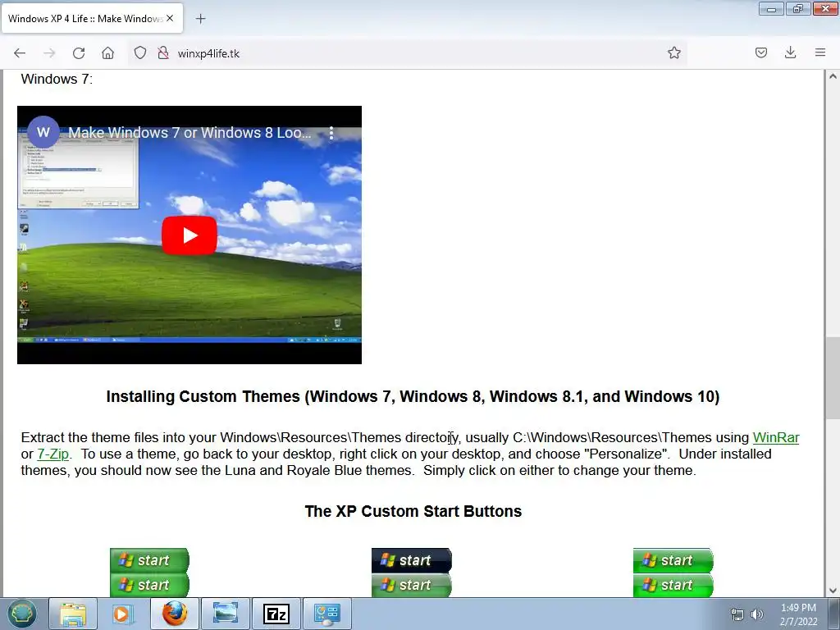Select the right bright green start button image
The height and width of the screenshot is (630, 840).
pos(673,572)
